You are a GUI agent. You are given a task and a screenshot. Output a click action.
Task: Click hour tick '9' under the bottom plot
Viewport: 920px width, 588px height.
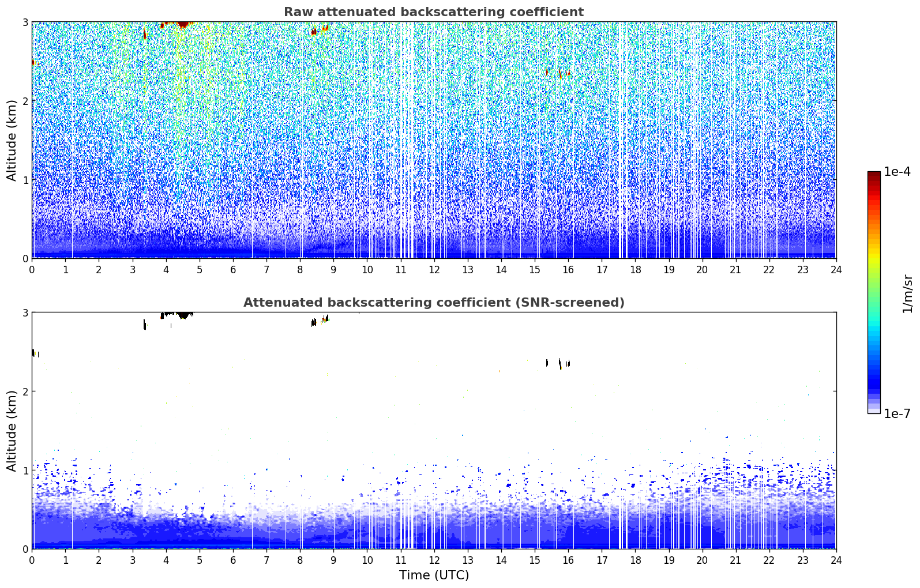[333, 560]
